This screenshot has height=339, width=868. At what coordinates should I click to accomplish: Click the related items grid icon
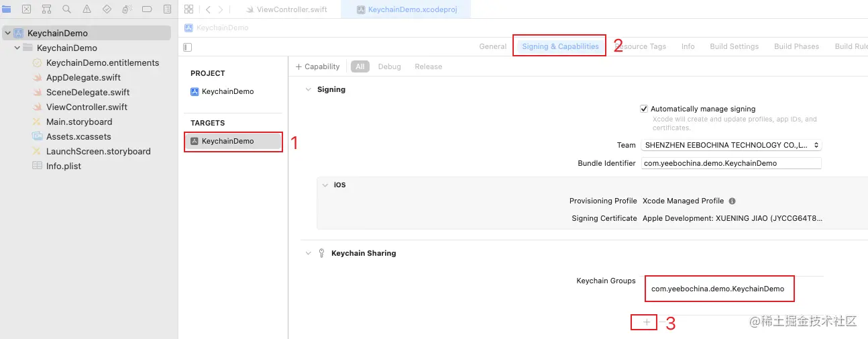188,9
